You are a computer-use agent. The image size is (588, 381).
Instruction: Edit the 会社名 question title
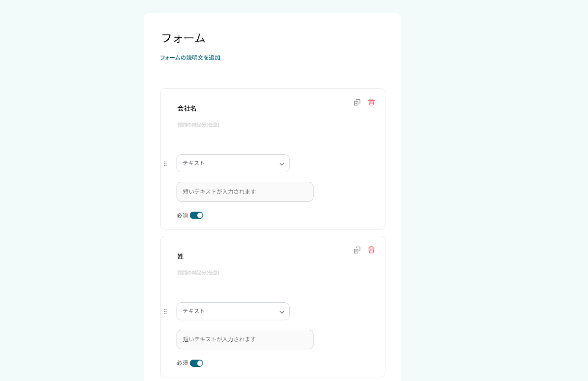click(x=187, y=108)
